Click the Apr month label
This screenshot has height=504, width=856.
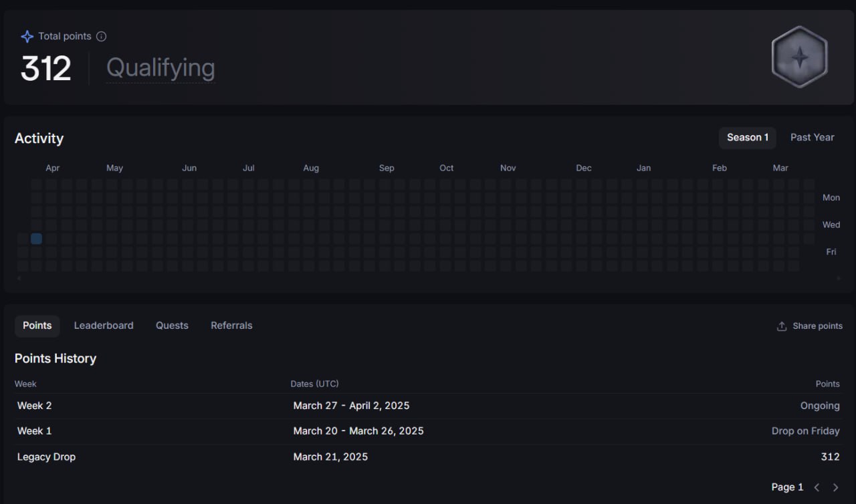click(x=53, y=168)
